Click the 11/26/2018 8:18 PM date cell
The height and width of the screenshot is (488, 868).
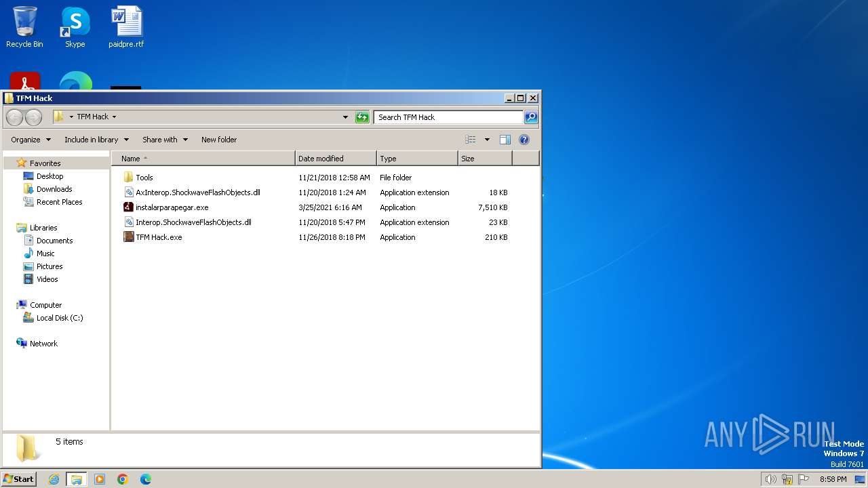pyautogui.click(x=332, y=237)
